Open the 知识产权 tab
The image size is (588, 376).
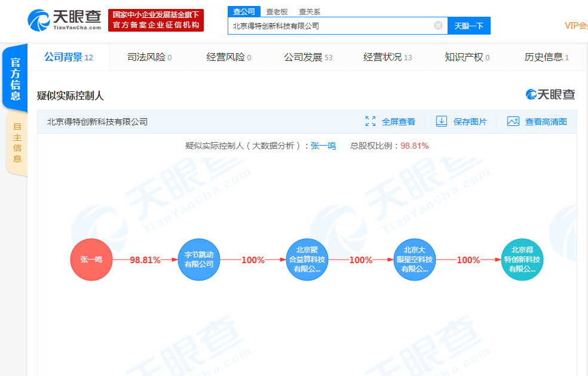[464, 57]
